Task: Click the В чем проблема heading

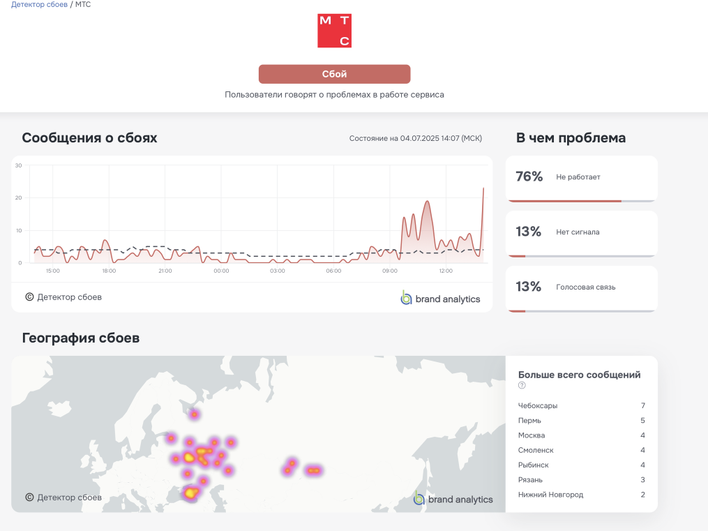Action: [571, 138]
